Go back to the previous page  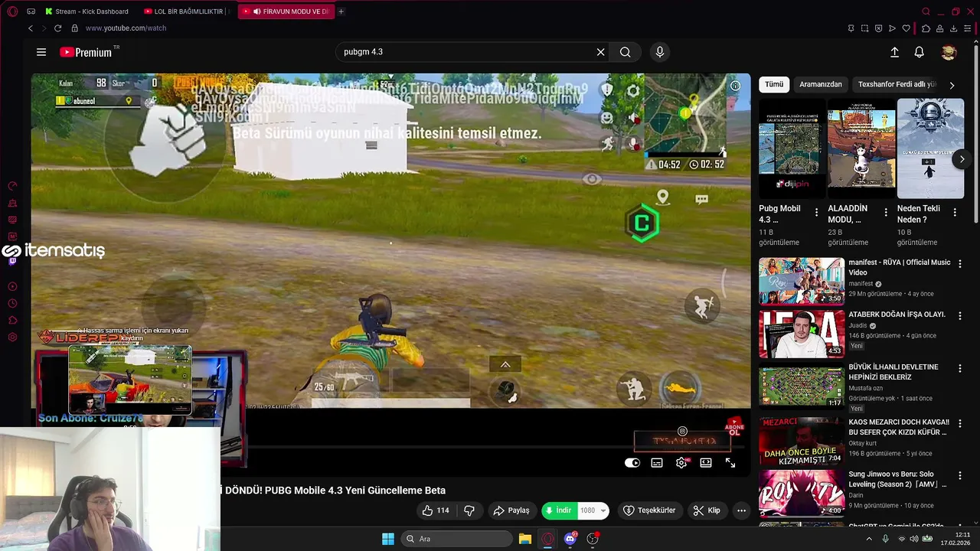pyautogui.click(x=31, y=28)
